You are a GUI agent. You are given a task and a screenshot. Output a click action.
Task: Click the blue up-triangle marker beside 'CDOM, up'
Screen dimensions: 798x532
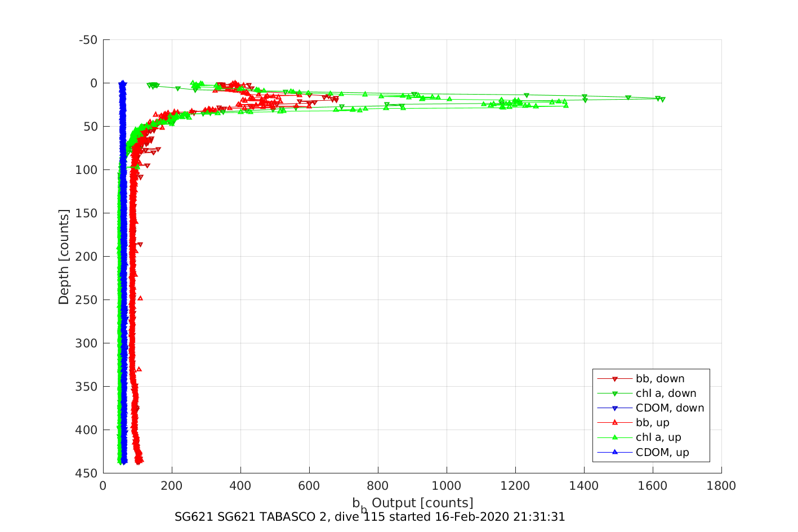[615, 451]
